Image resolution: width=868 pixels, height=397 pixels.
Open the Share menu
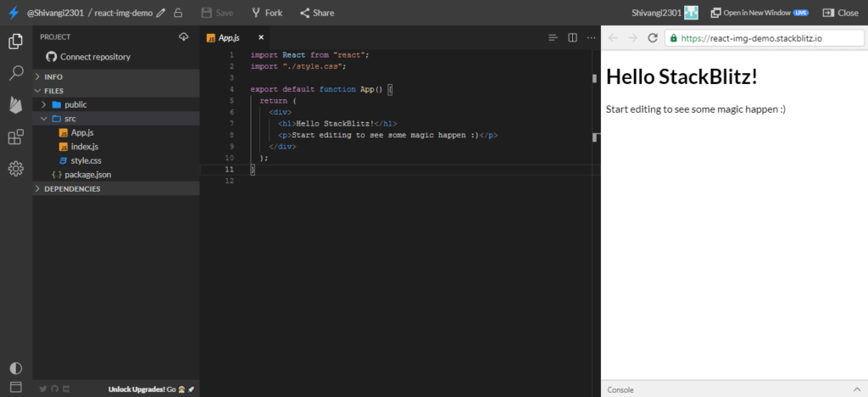pyautogui.click(x=317, y=12)
